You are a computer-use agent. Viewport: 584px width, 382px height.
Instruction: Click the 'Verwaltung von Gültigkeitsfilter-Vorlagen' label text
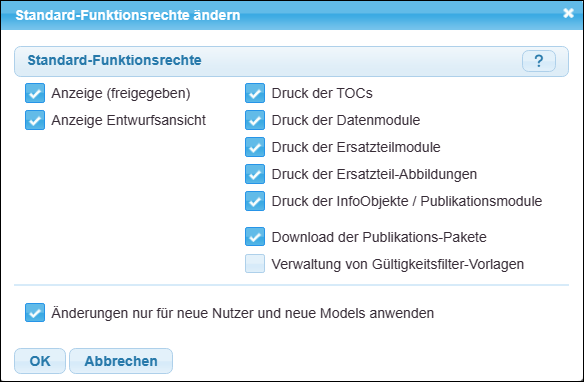point(398,264)
